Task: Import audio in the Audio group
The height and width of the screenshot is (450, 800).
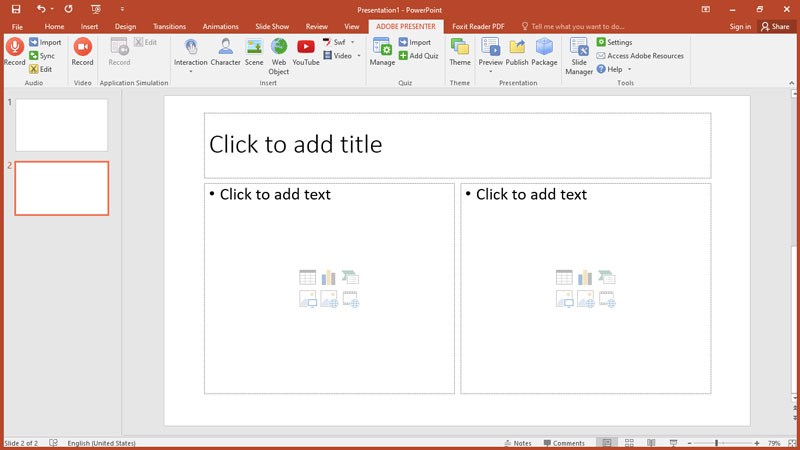Action: coord(45,42)
